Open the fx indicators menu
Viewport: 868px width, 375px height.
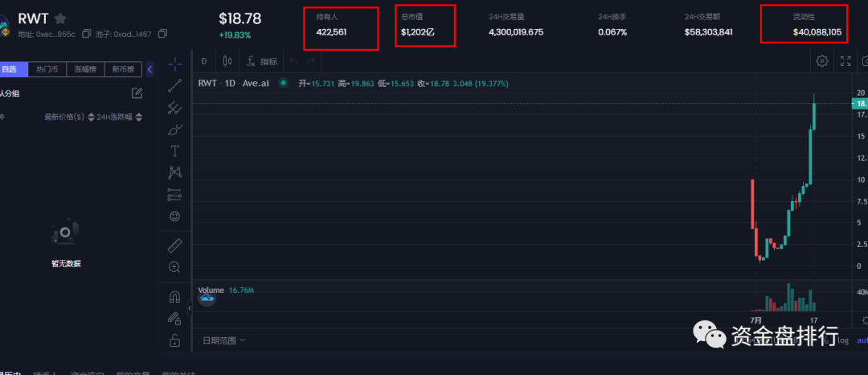pos(262,61)
